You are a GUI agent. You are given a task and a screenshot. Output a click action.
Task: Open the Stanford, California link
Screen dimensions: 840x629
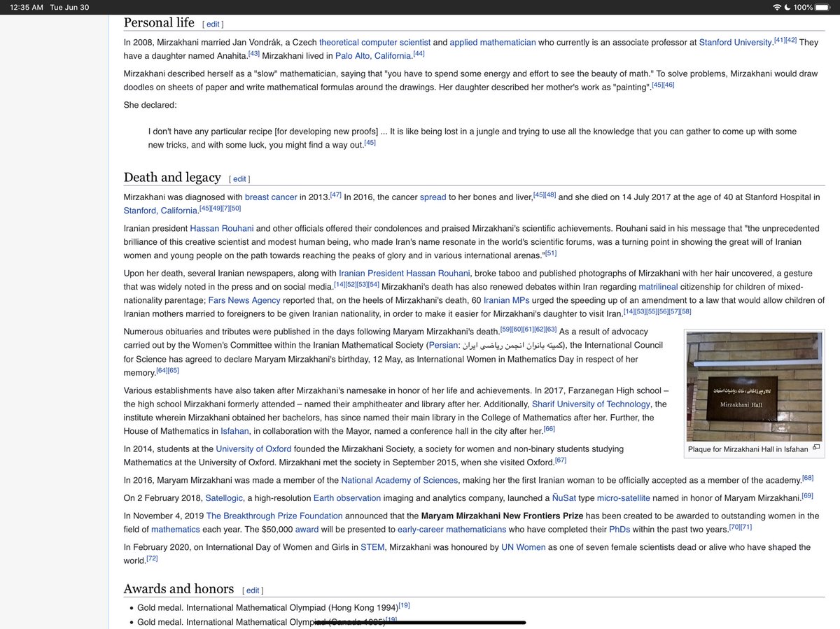click(160, 211)
